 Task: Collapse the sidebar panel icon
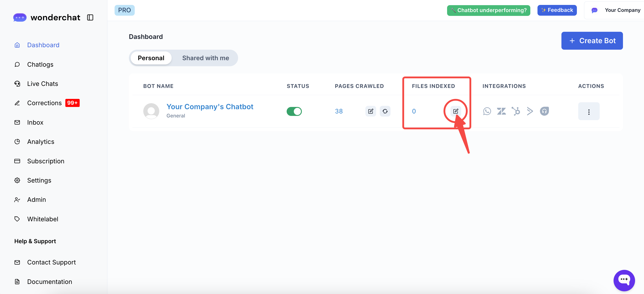[90, 17]
